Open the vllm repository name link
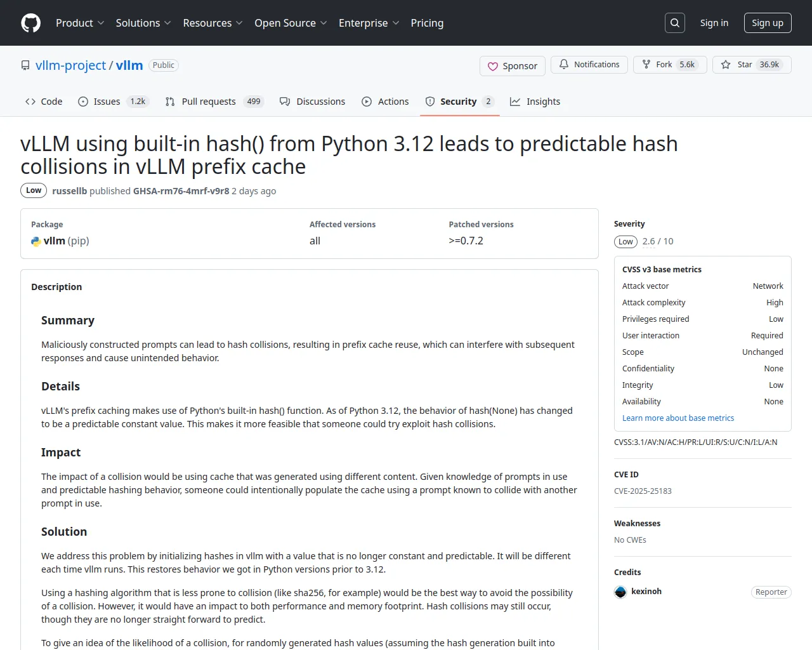Screen dimensions: 812x650 pyautogui.click(x=129, y=65)
